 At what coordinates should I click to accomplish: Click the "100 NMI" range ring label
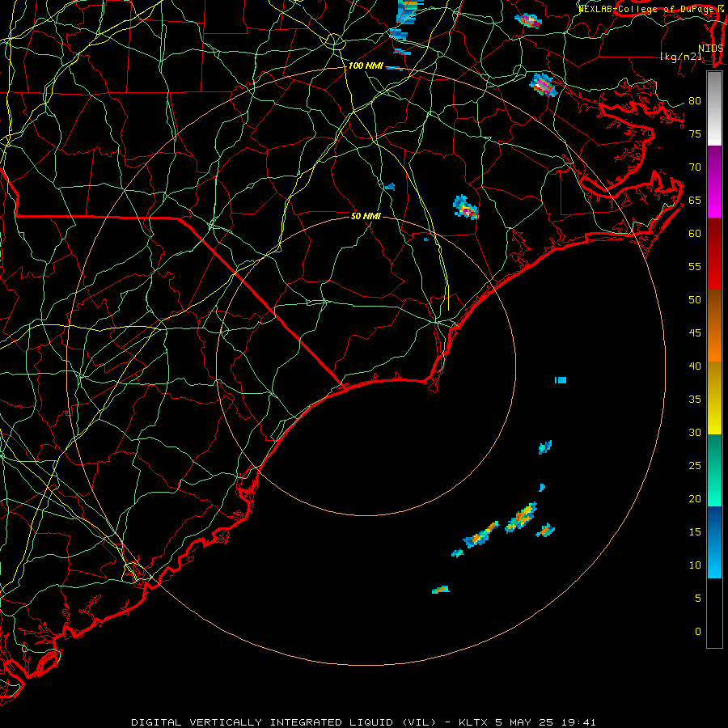366,66
